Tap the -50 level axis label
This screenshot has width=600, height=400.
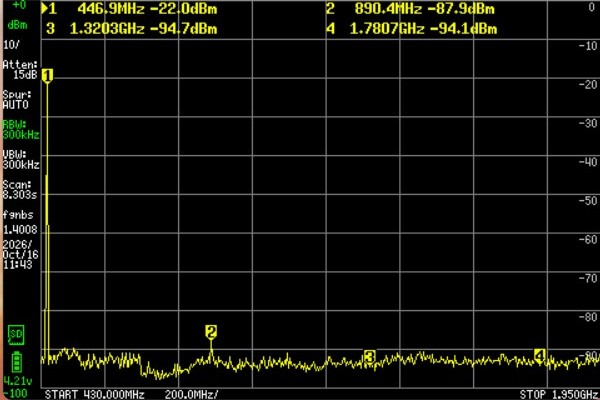pyautogui.click(x=588, y=200)
